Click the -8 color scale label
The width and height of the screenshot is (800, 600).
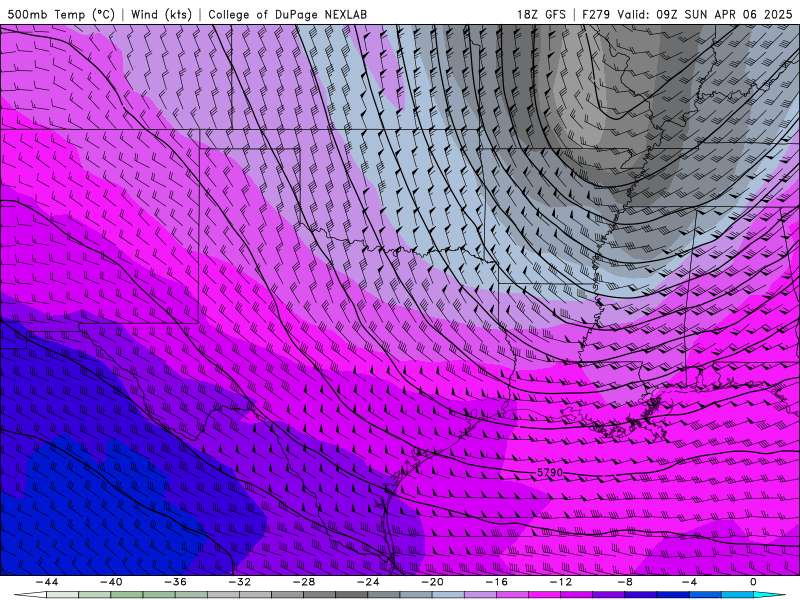point(624,582)
